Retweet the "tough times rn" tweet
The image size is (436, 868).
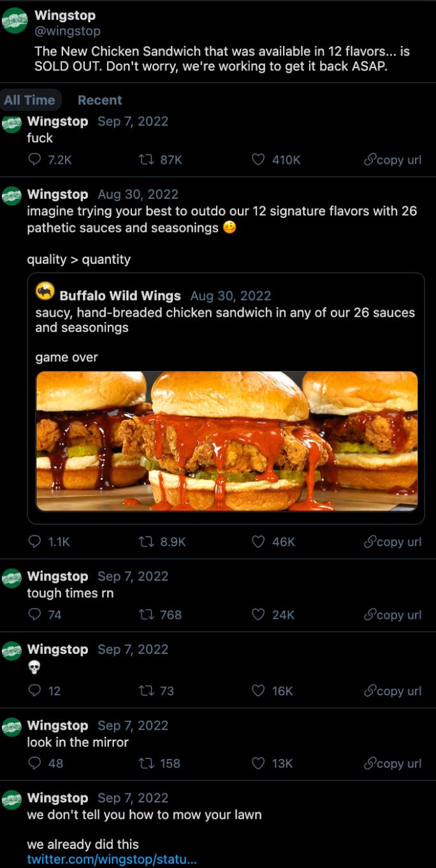coord(145,615)
